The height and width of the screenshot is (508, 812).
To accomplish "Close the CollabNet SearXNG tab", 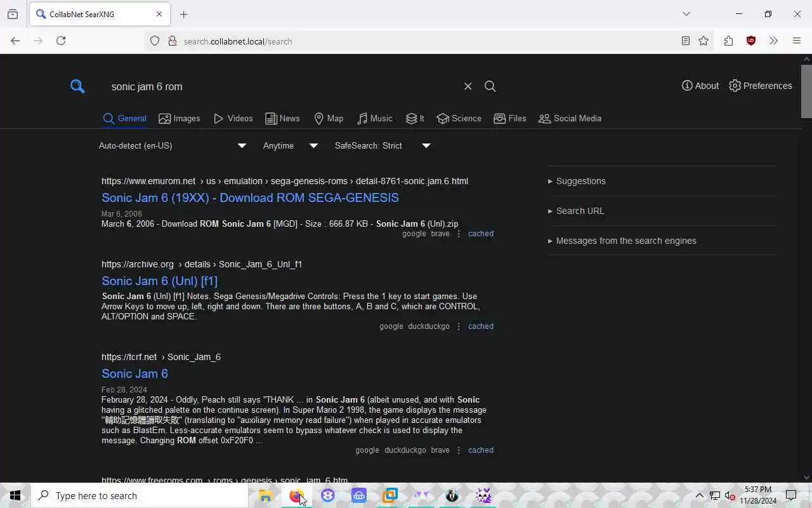I will click(x=159, y=14).
